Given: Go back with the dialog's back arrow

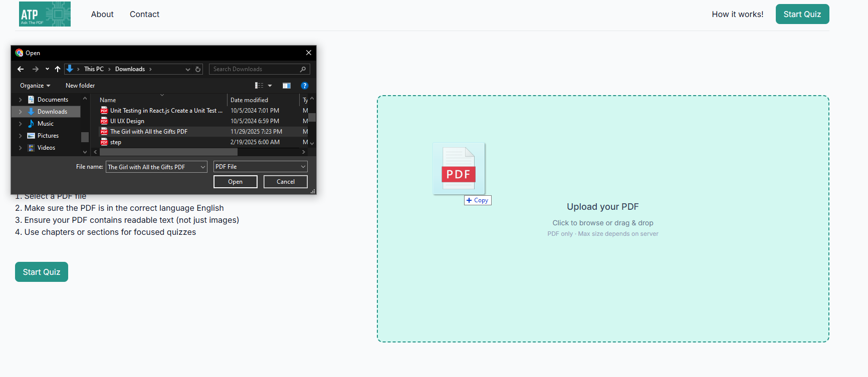Looking at the screenshot, I should coord(21,69).
